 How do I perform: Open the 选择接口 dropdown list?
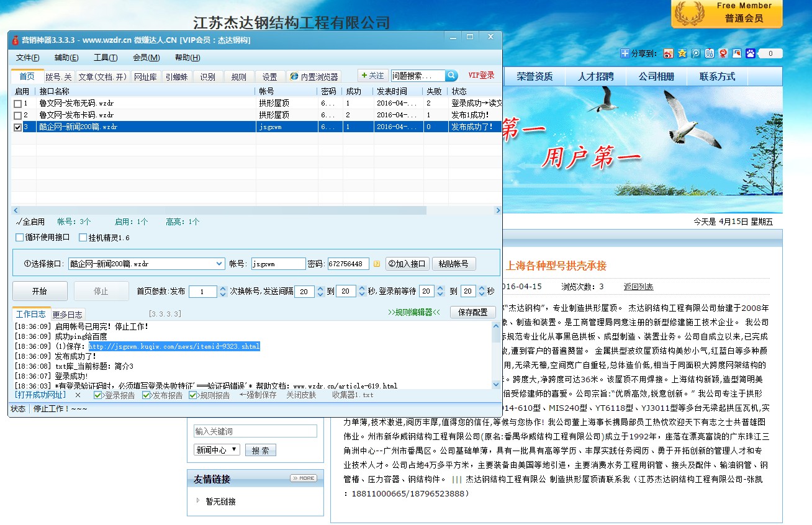(219, 264)
